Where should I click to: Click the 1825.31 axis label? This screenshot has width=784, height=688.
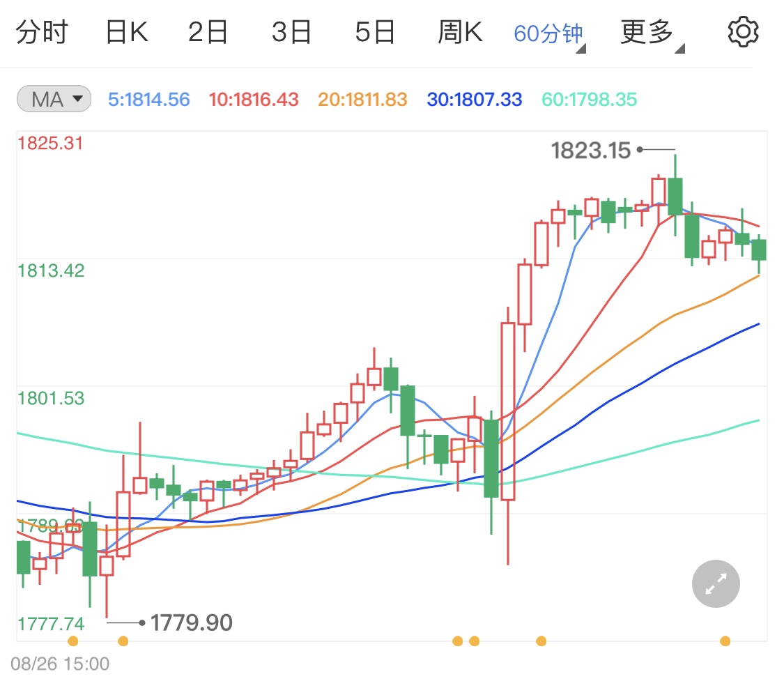point(50,144)
